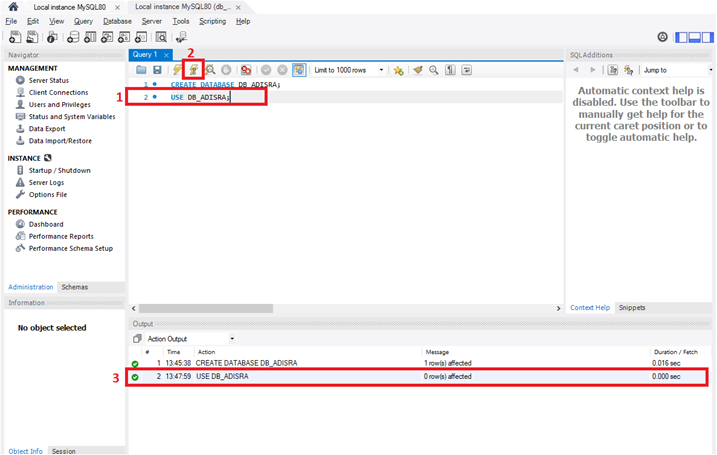The width and height of the screenshot is (717, 455).
Task: Open Data Export
Action: tap(47, 129)
